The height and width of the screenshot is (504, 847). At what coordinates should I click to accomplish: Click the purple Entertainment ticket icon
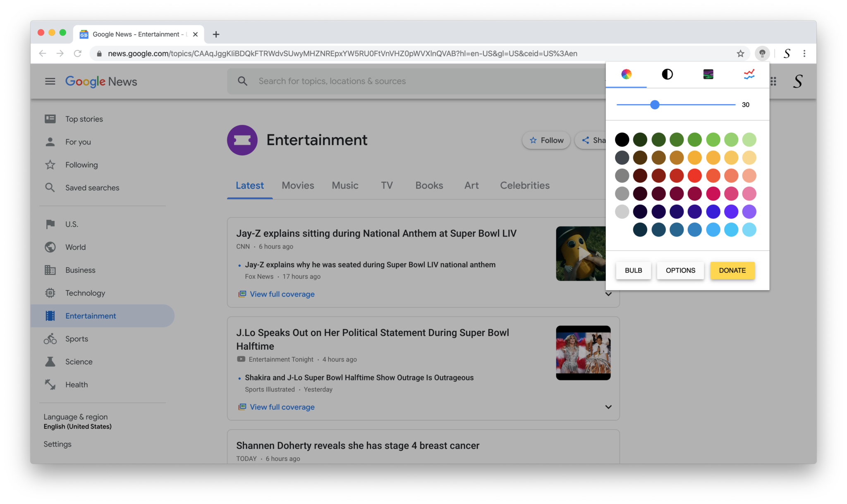click(242, 140)
